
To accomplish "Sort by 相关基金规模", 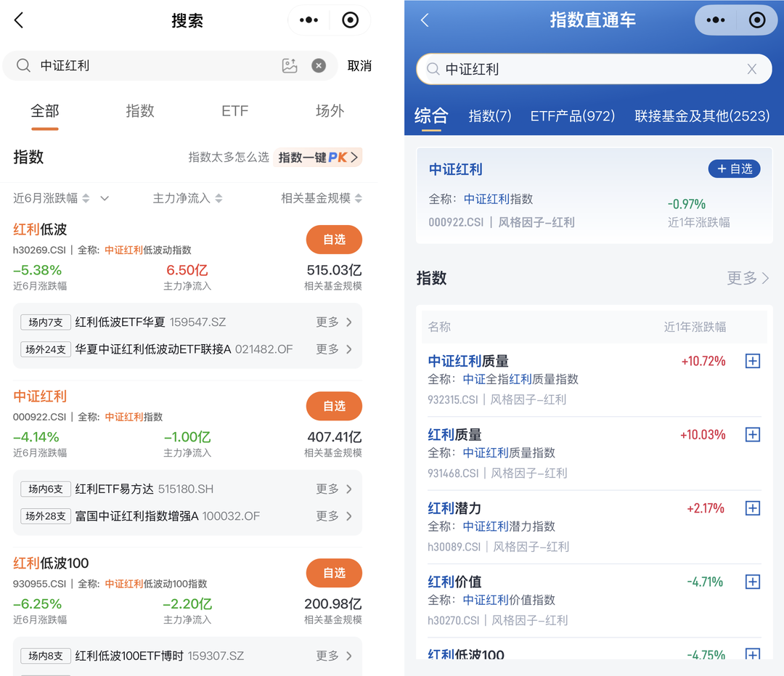I will tap(322, 198).
